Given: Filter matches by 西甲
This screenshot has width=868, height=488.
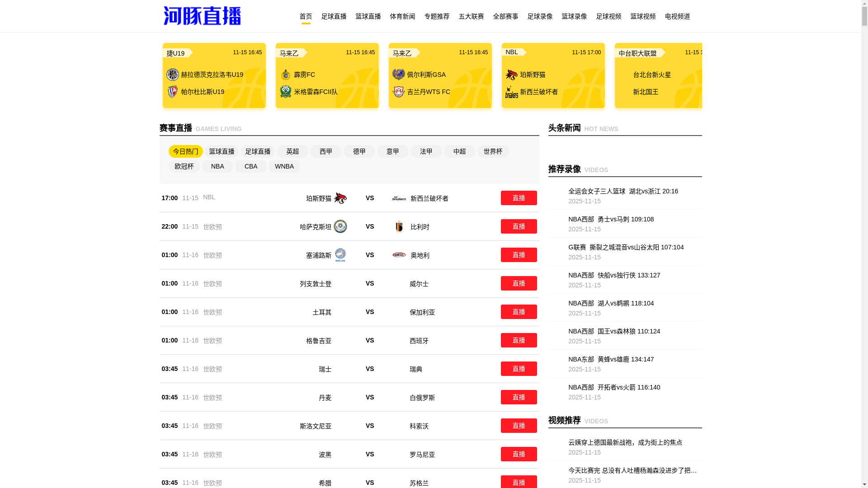Looking at the screenshot, I should tap(326, 151).
